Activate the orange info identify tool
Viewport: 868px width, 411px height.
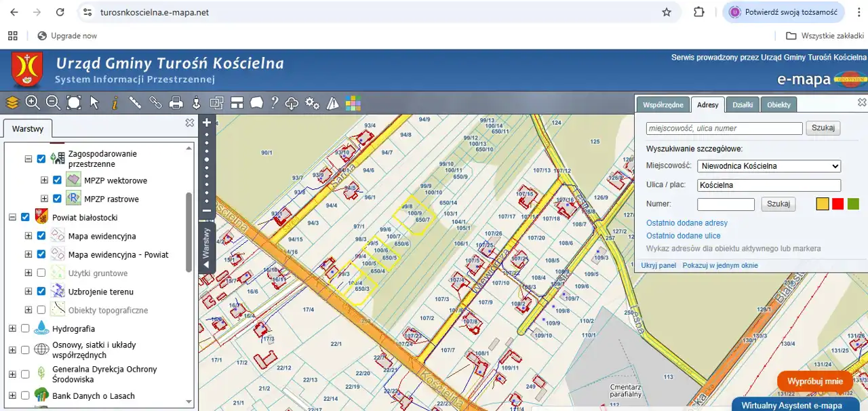click(x=115, y=102)
